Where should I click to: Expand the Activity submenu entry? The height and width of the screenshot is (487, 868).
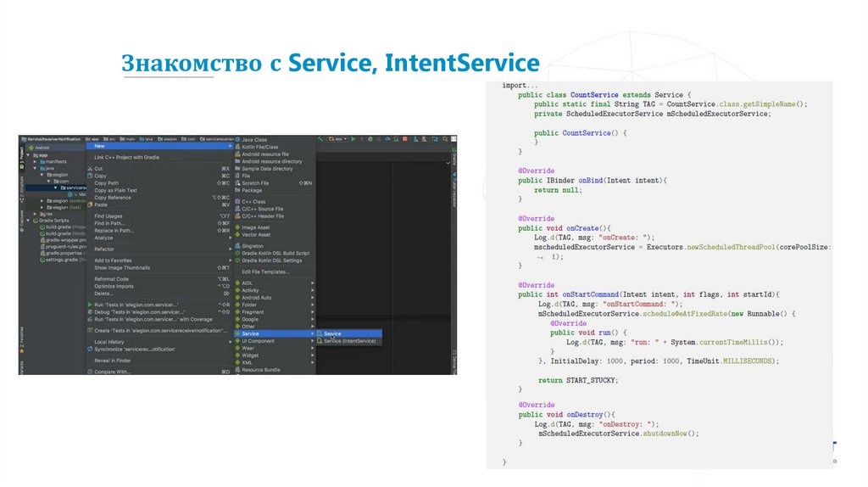250,290
